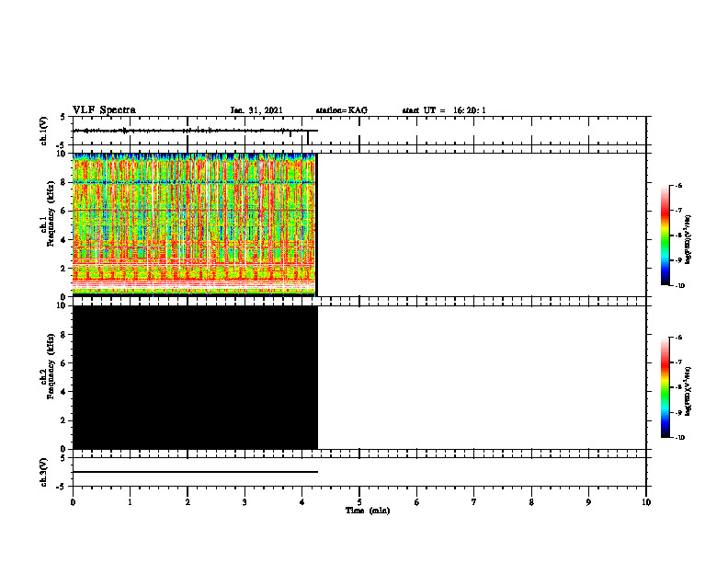Image resolution: width=728 pixels, height=563 pixels.
Task: Click time axis tick label "5"
Action: pyautogui.click(x=359, y=502)
